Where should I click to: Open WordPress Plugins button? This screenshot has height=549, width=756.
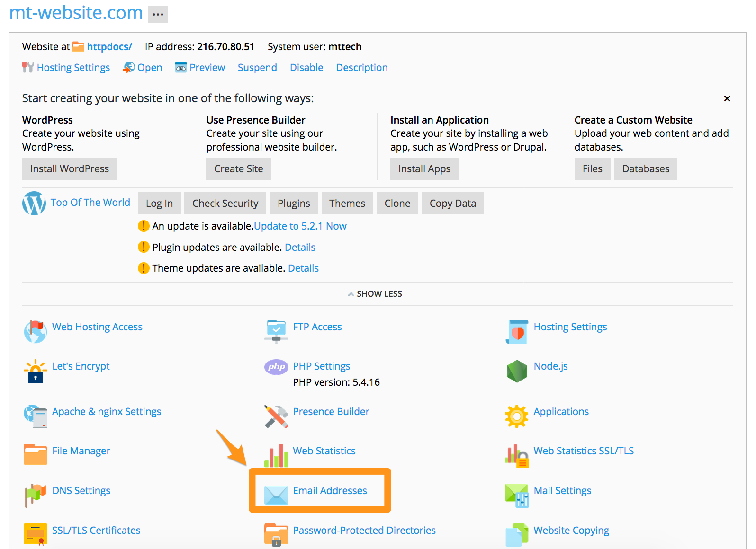point(294,203)
